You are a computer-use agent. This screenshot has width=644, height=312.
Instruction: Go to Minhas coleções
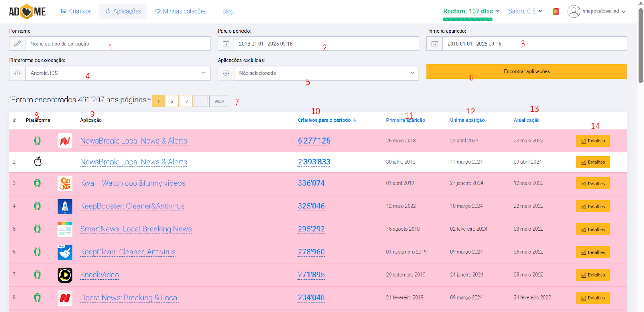click(x=181, y=11)
